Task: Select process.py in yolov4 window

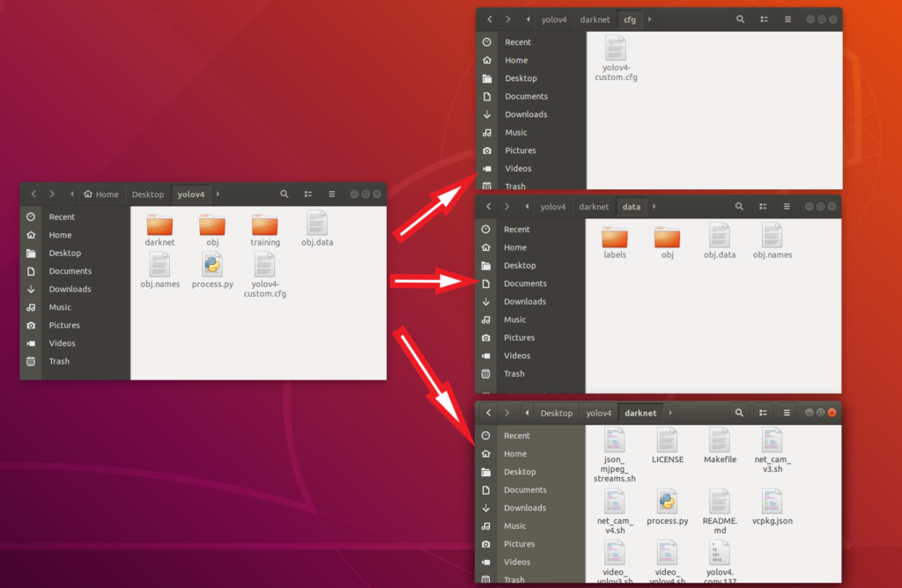Action: click(x=212, y=271)
